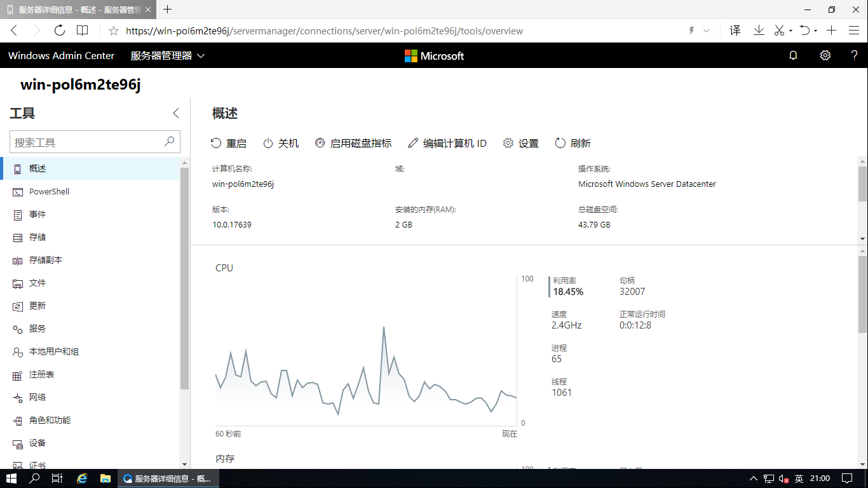
Task: Click Windows Admin Center home link
Action: click(x=62, y=55)
